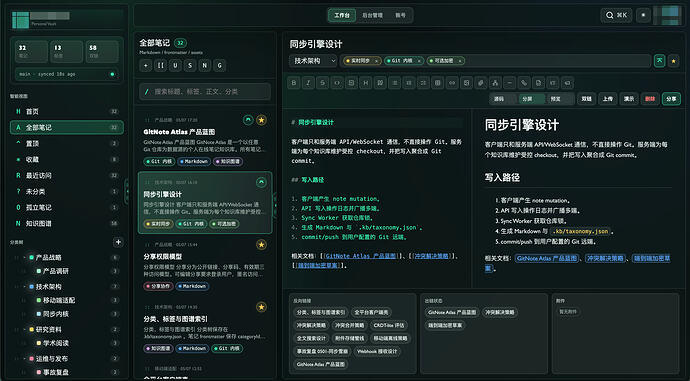Open the 账号 tab

pyautogui.click(x=400, y=15)
